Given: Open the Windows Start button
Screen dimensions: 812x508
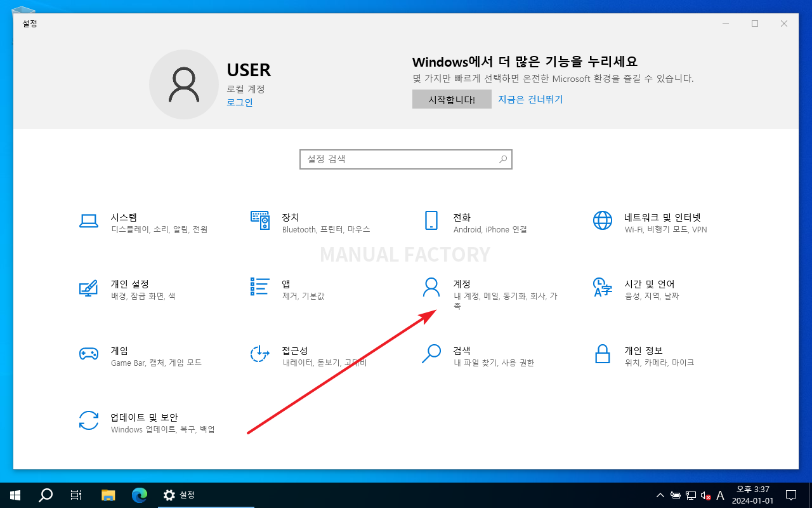Looking at the screenshot, I should (15, 495).
